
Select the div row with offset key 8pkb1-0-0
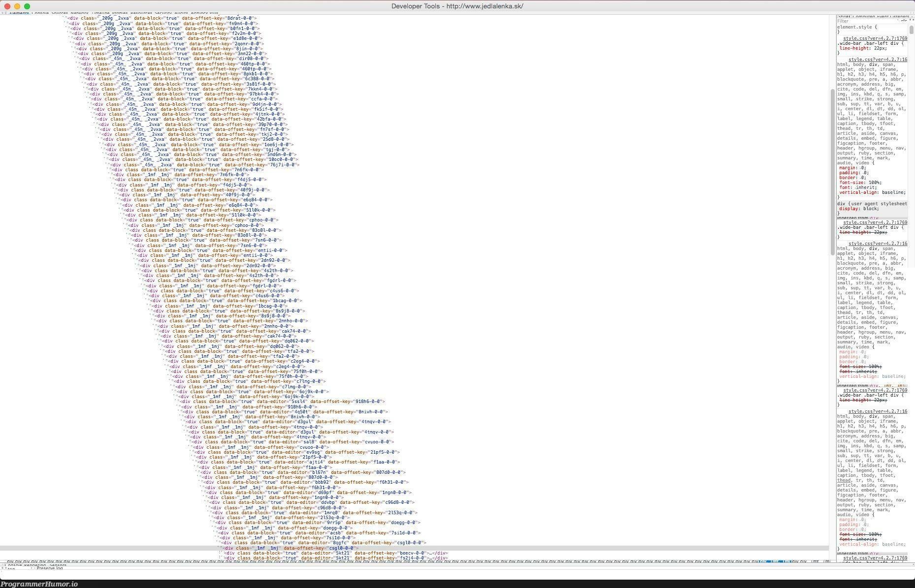click(179, 74)
